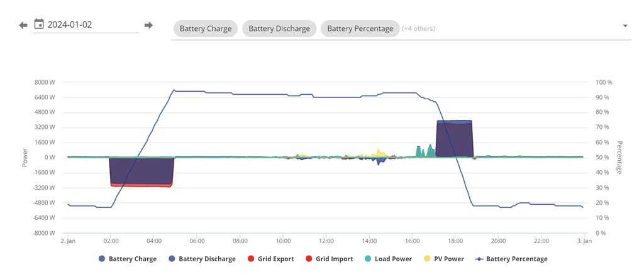Go to previous day with left arrow

[x=23, y=25]
